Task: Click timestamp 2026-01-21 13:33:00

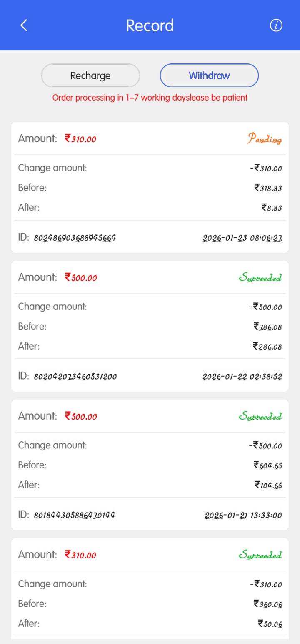Action: point(243,515)
